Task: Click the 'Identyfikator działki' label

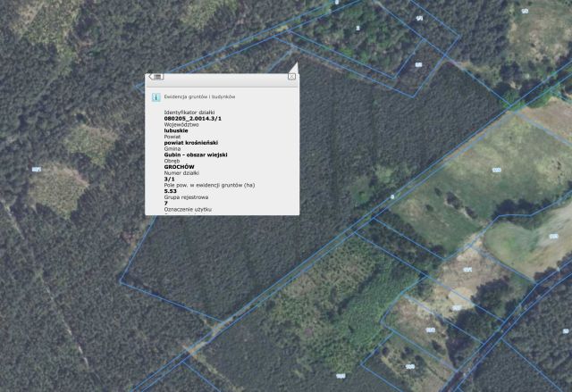Action: [x=189, y=113]
